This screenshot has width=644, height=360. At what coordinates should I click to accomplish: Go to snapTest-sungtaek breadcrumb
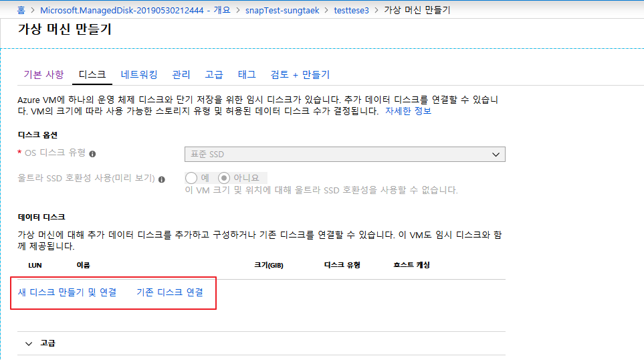point(282,10)
